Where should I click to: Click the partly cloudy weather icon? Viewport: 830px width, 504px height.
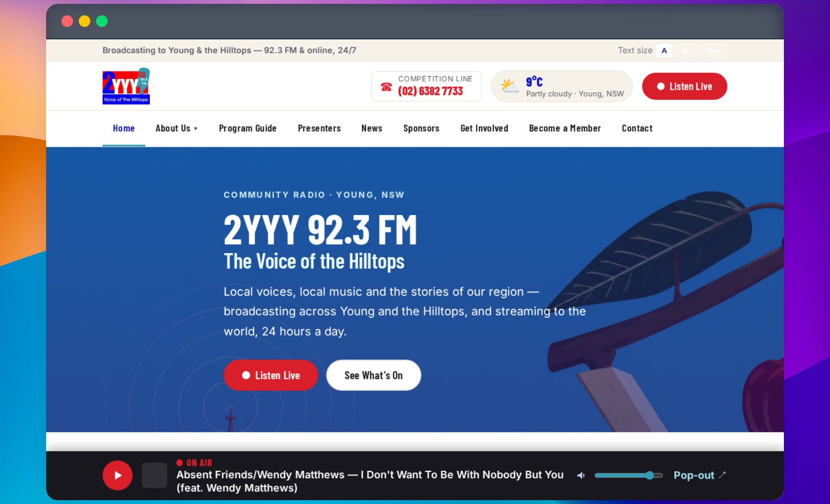click(510, 86)
